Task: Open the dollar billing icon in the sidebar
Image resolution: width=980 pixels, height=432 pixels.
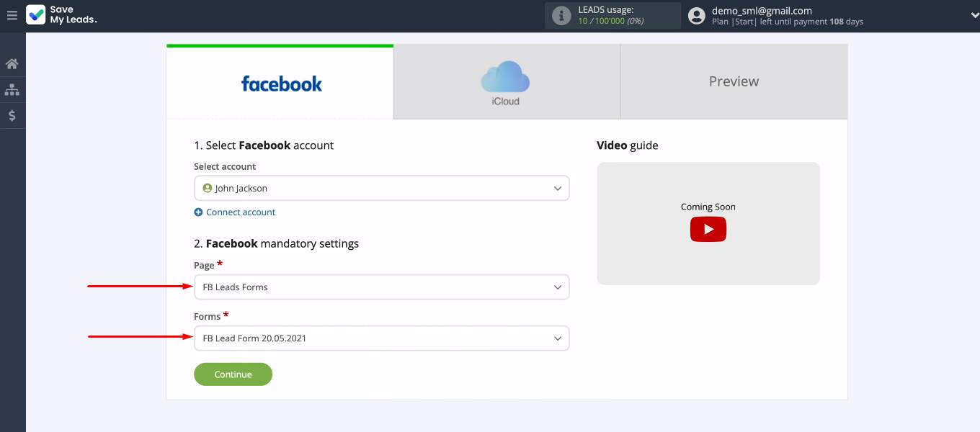Action: pos(12,115)
